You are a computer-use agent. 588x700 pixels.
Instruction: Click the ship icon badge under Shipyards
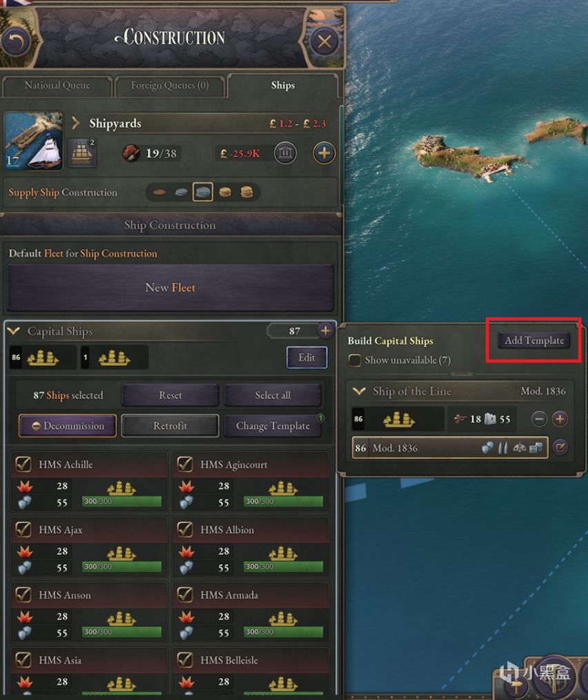tap(81, 153)
